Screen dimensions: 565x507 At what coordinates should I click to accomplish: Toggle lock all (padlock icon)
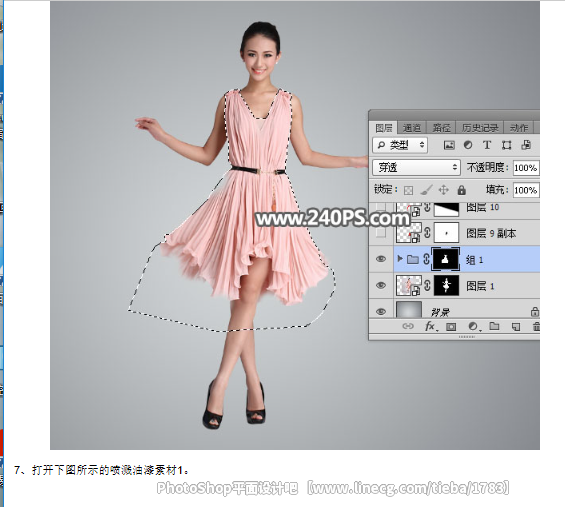[x=462, y=190]
